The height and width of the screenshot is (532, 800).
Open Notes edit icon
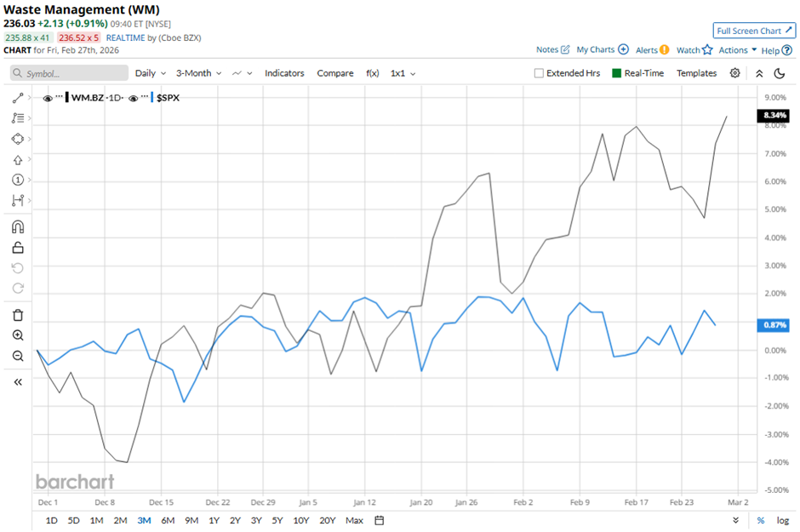pos(565,49)
